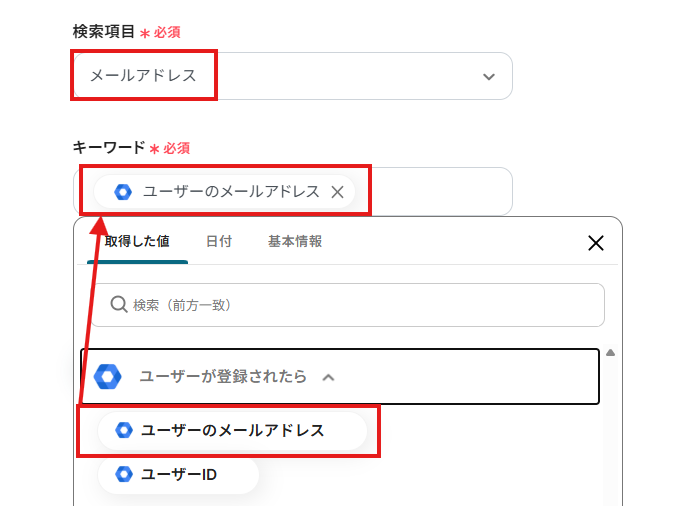Image resolution: width=685 pixels, height=506 pixels.
Task: Open the メールアドレス select box
Action: [x=290, y=76]
